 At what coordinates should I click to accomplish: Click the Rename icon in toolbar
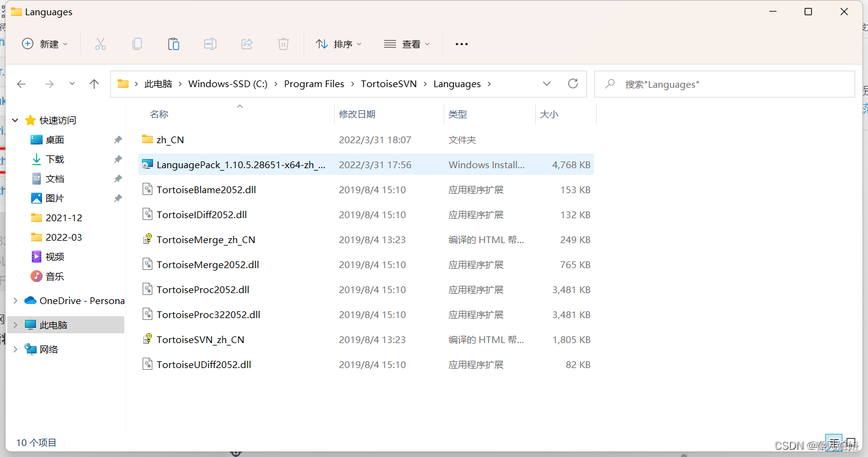click(210, 44)
